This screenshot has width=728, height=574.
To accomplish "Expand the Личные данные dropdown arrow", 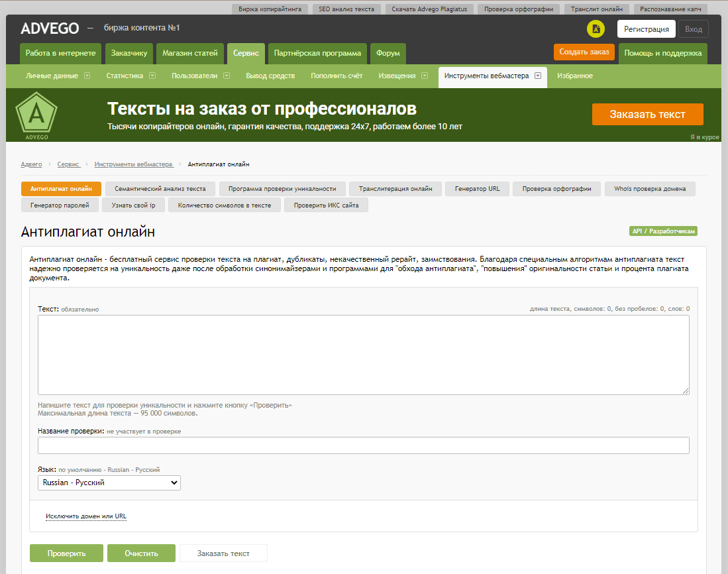I will click(87, 76).
